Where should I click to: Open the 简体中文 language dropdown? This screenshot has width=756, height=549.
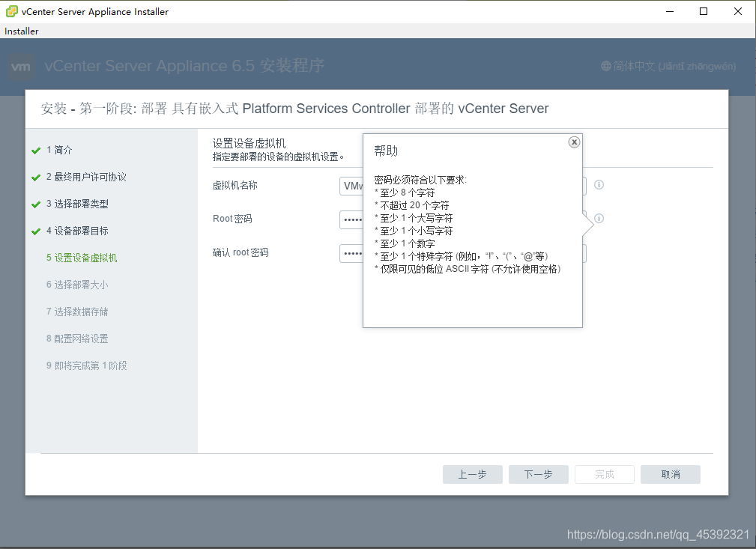[x=668, y=66]
